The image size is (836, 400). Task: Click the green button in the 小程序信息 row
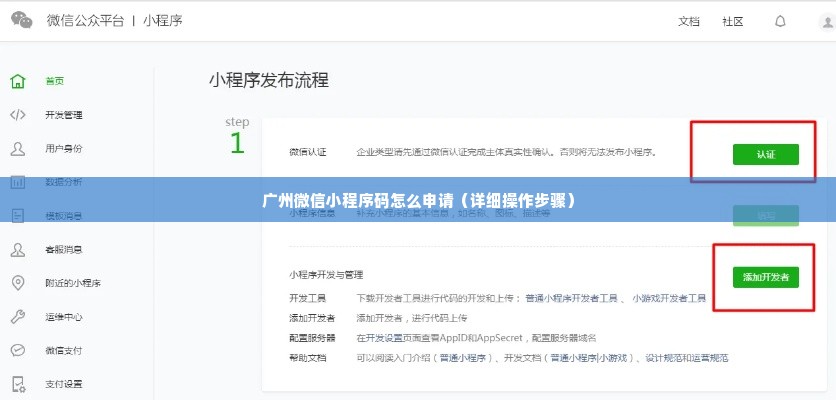(x=766, y=215)
